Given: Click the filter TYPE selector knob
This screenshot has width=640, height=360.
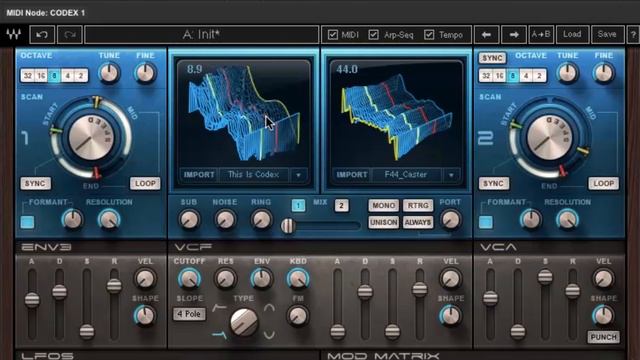Looking at the screenshot, I should point(244,322).
